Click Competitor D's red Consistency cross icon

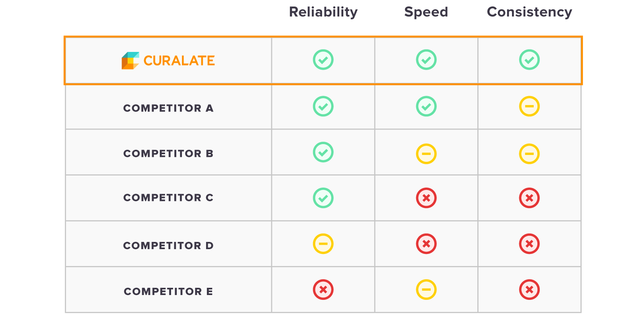pos(529,244)
